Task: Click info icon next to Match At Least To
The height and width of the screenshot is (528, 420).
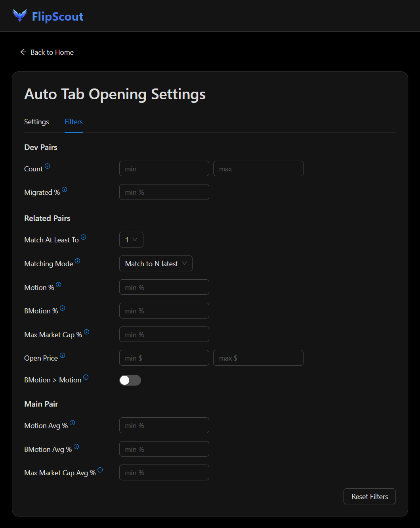Action: click(83, 237)
